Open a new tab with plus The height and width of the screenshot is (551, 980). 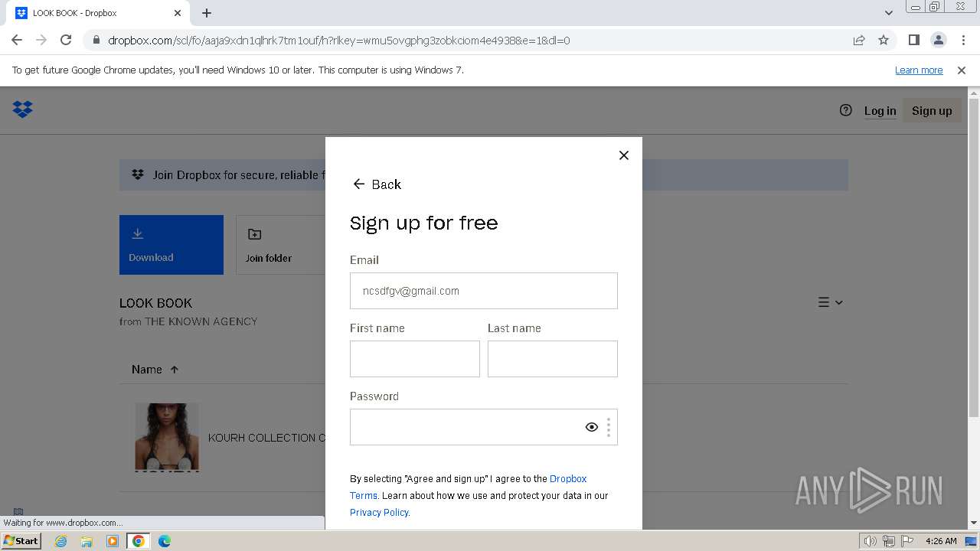[x=207, y=13]
